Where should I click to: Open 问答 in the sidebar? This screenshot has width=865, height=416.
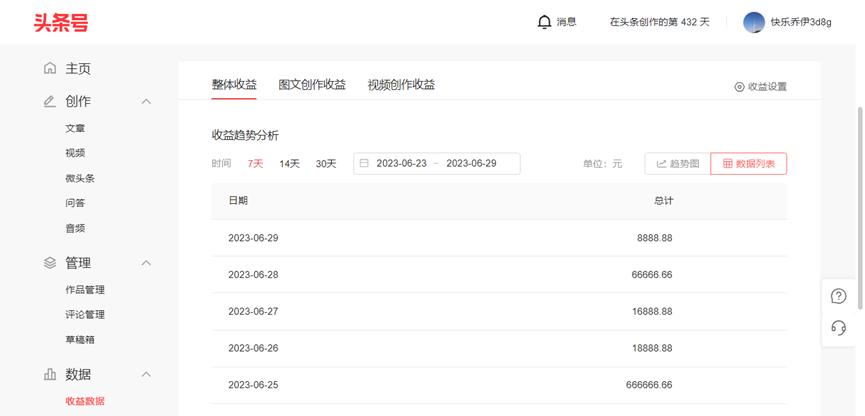coord(75,203)
